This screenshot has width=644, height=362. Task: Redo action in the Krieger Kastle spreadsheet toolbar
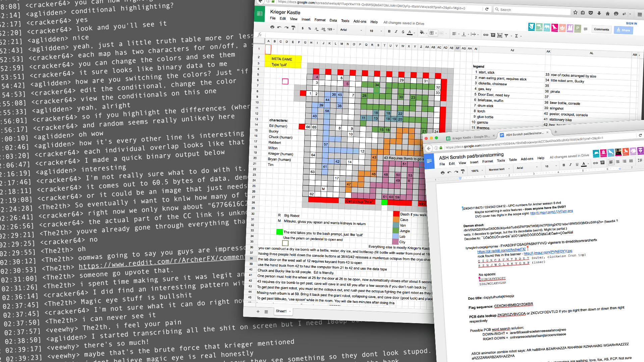point(286,27)
